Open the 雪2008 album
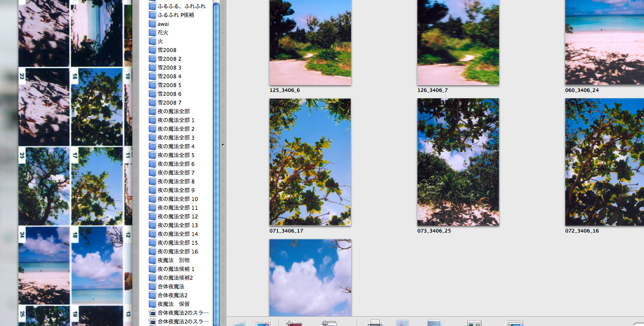The width and height of the screenshot is (644, 326). point(167,50)
